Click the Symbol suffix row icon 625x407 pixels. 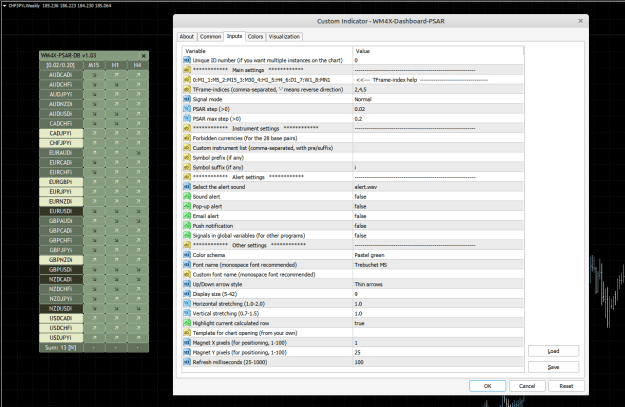pos(187,167)
